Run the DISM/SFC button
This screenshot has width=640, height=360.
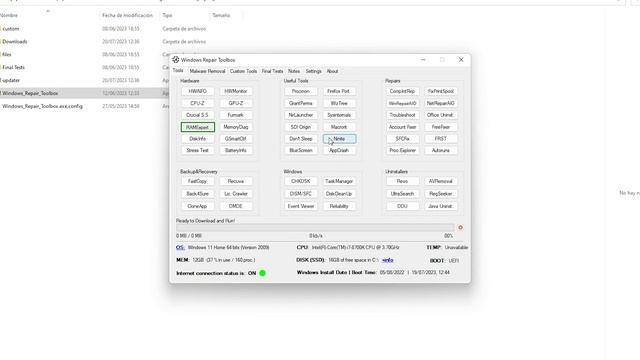tap(301, 194)
